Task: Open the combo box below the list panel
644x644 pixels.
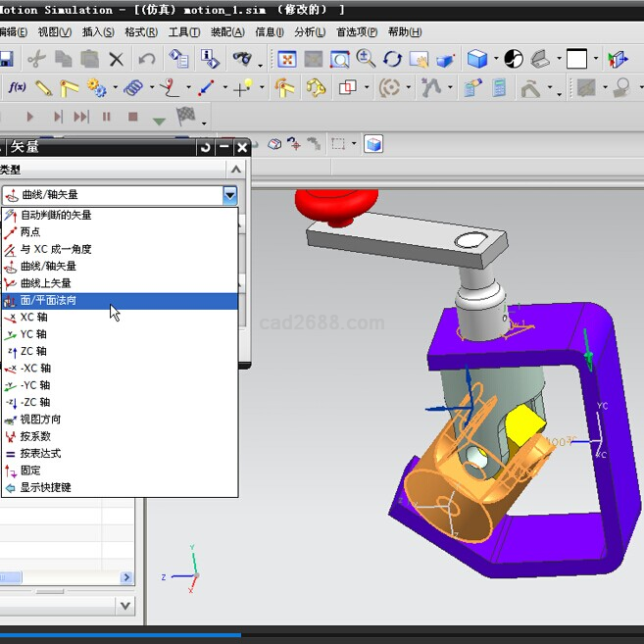Action: point(124,606)
